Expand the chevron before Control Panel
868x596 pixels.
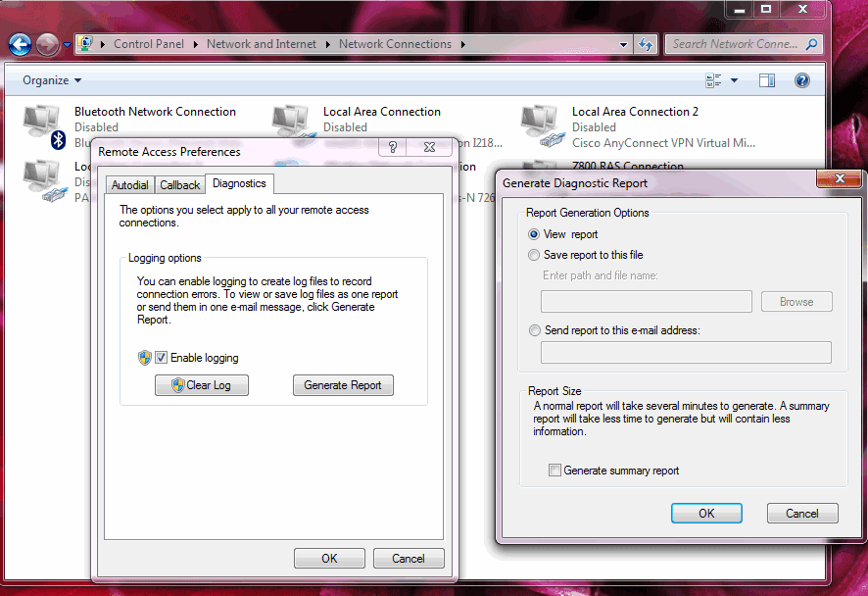[x=103, y=44]
